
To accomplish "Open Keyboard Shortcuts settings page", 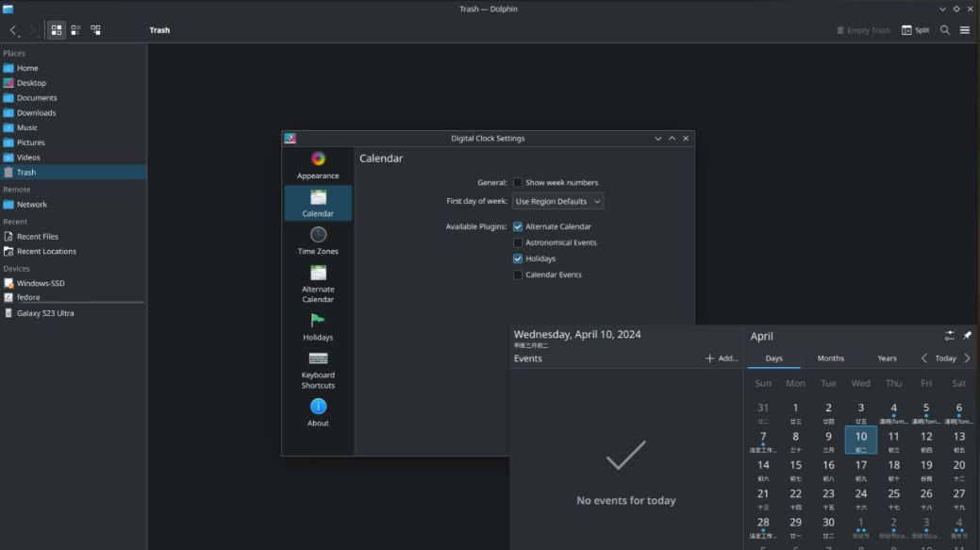I will point(318,370).
